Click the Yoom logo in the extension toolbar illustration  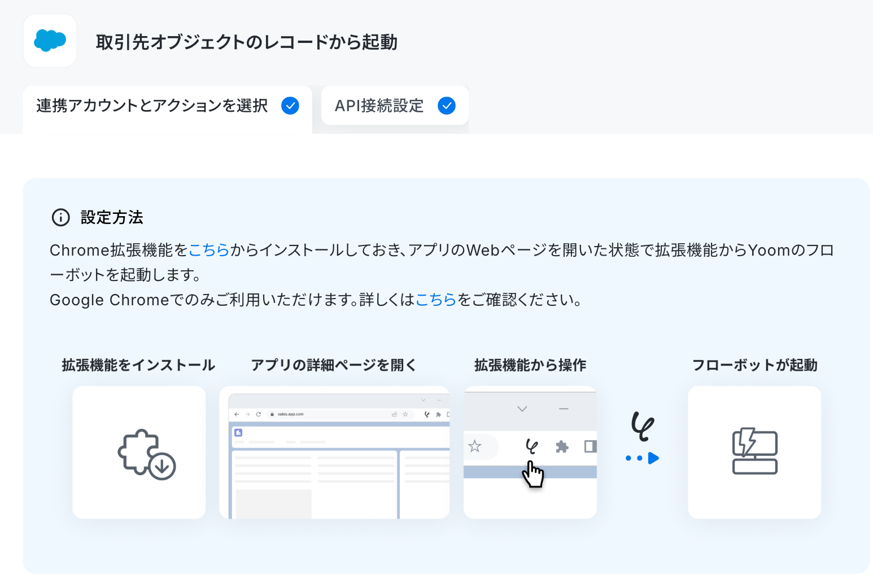pos(531,447)
